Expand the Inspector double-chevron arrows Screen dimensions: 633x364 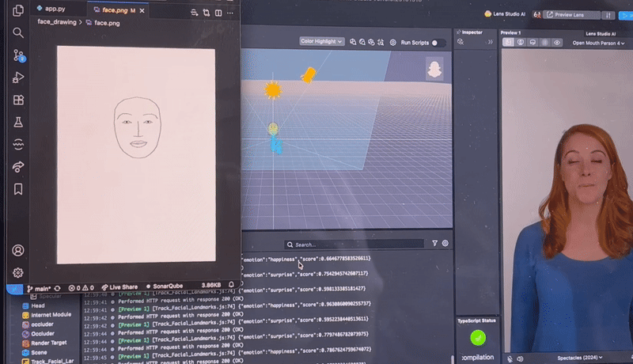[x=490, y=42]
